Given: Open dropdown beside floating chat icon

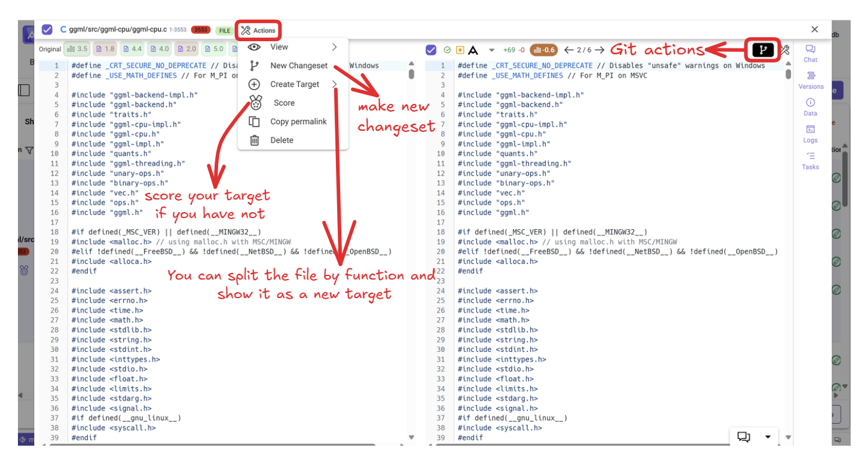Looking at the screenshot, I should point(768,437).
